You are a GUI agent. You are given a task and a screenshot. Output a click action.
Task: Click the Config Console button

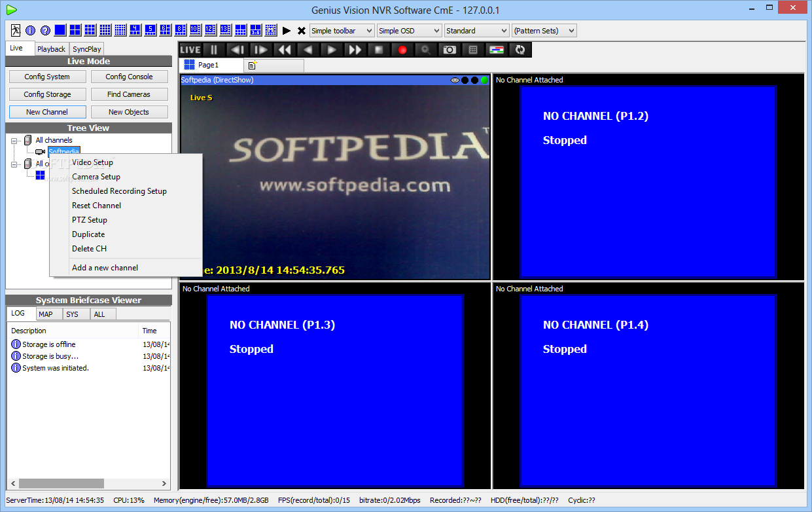point(130,77)
